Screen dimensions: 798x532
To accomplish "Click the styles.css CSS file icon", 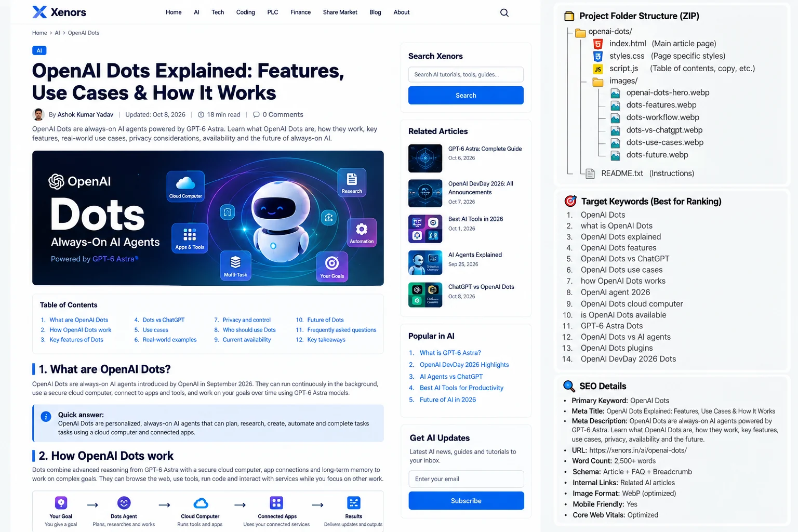I will tap(598, 56).
